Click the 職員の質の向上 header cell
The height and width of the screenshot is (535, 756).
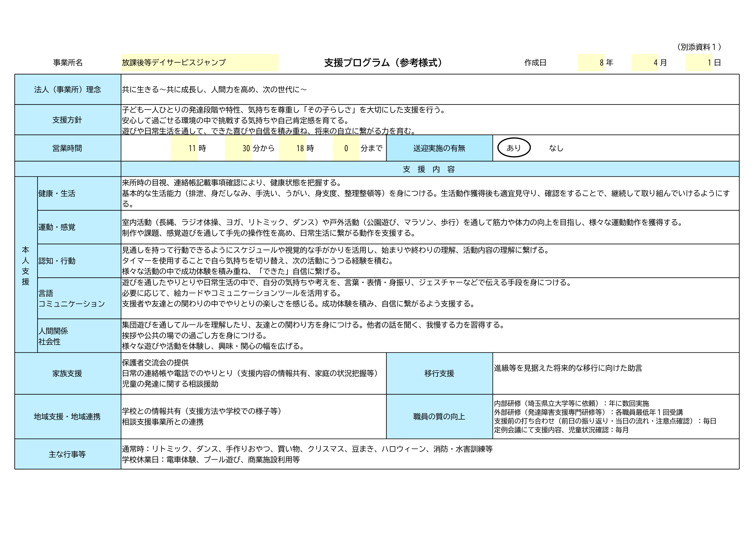(439, 416)
